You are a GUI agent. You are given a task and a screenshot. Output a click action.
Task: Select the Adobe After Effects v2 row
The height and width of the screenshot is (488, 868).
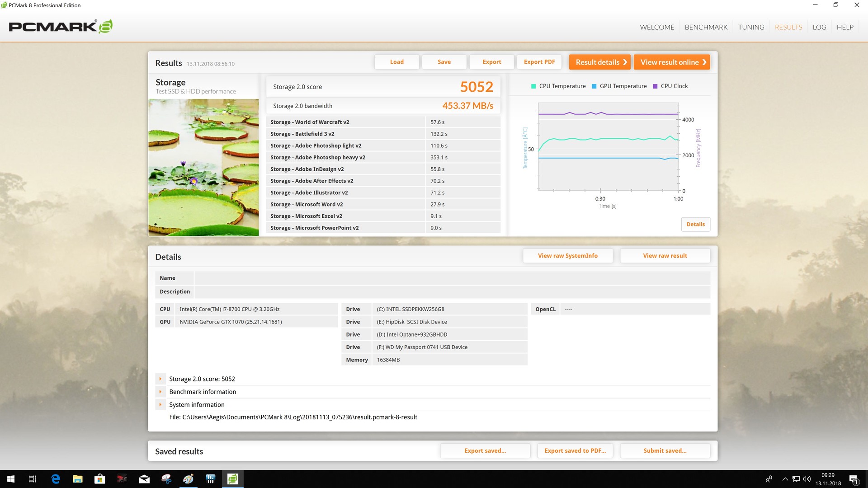(x=383, y=181)
